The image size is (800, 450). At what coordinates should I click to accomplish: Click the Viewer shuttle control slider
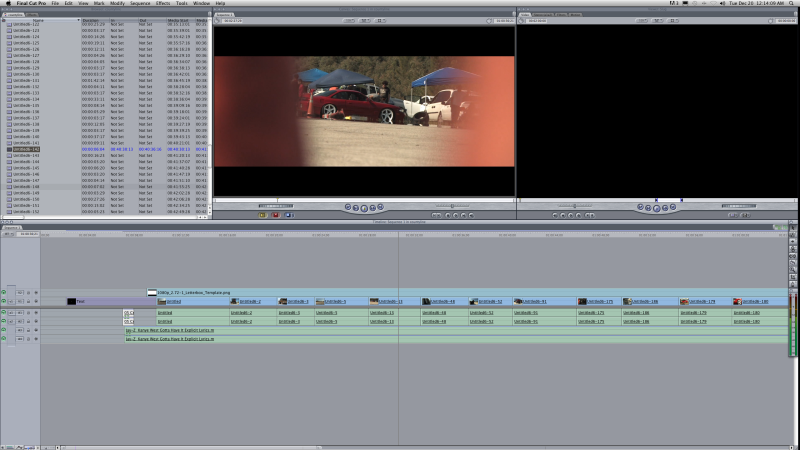576,206
